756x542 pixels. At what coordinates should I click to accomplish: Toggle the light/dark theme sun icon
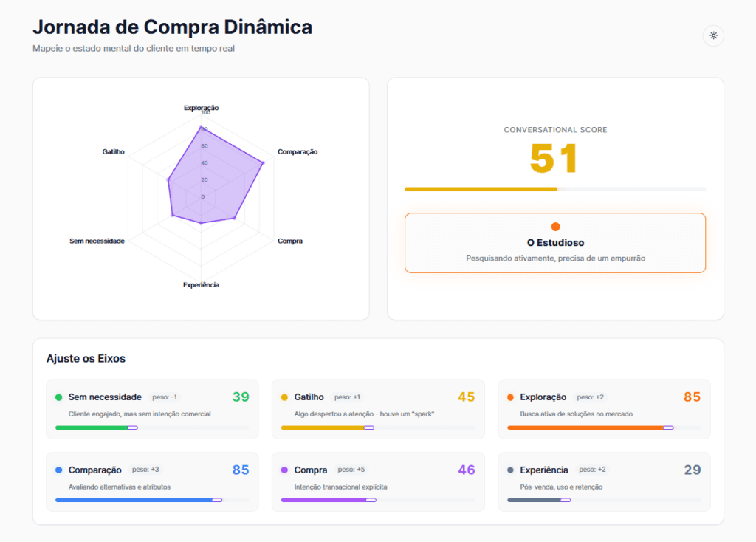click(713, 35)
